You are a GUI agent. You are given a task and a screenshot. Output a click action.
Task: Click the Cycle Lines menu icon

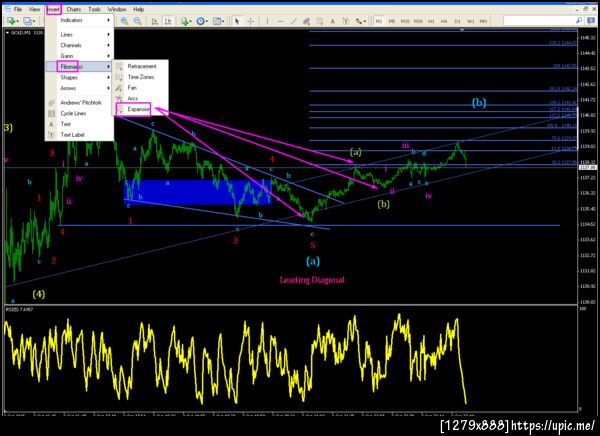tap(51, 113)
